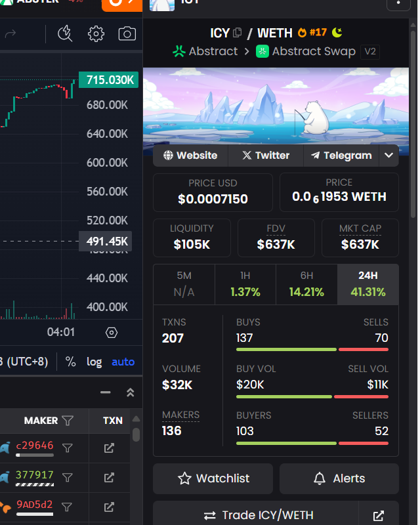
Task: Open the Twitter link
Action: click(266, 156)
